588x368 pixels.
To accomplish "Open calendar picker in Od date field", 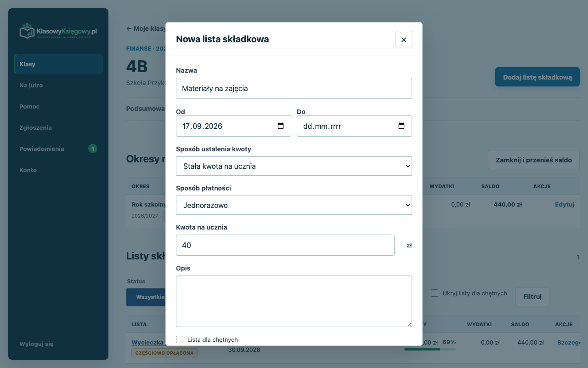I will click(x=281, y=126).
